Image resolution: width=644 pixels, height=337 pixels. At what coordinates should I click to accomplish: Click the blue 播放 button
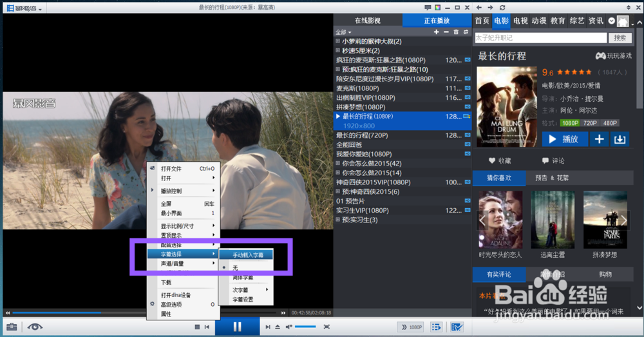point(565,139)
